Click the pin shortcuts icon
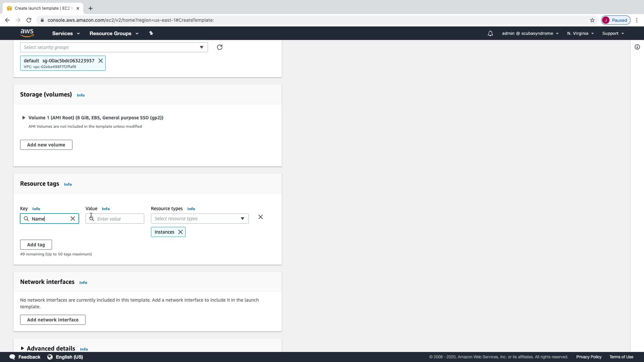644x362 pixels. coord(151,33)
